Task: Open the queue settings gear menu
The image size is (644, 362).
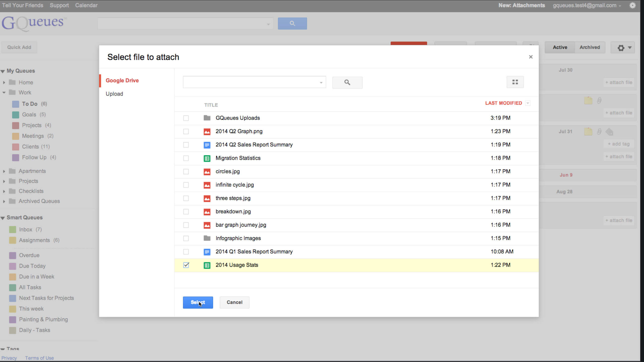Action: click(x=623, y=48)
